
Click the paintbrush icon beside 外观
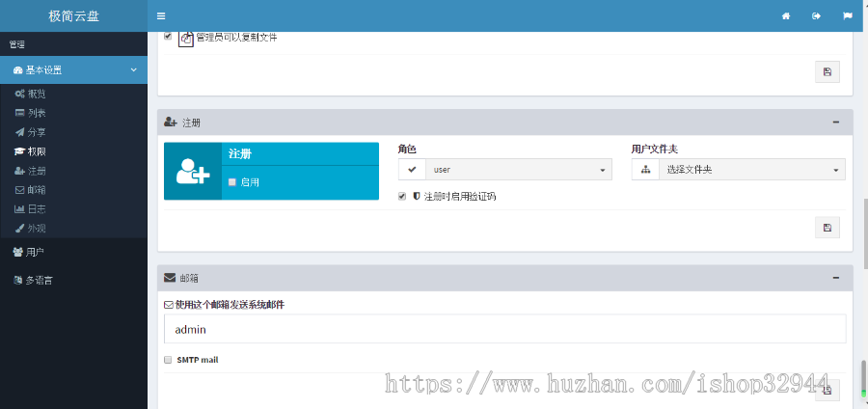point(19,228)
